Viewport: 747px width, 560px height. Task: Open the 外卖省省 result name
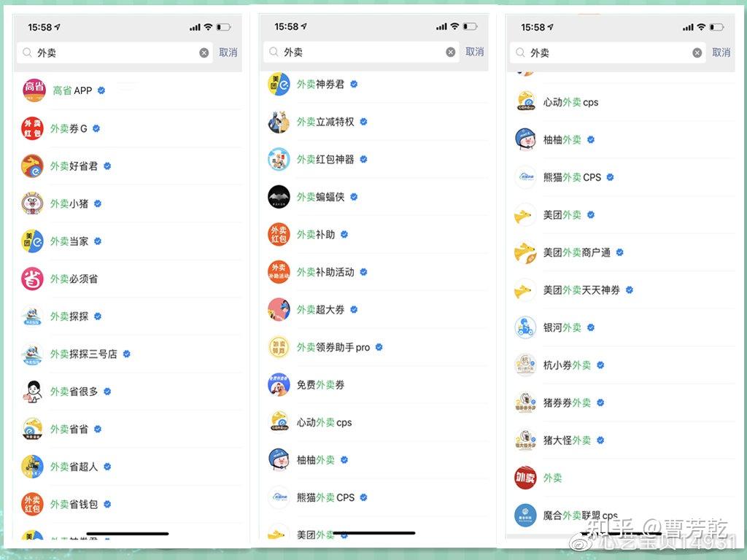(69, 429)
